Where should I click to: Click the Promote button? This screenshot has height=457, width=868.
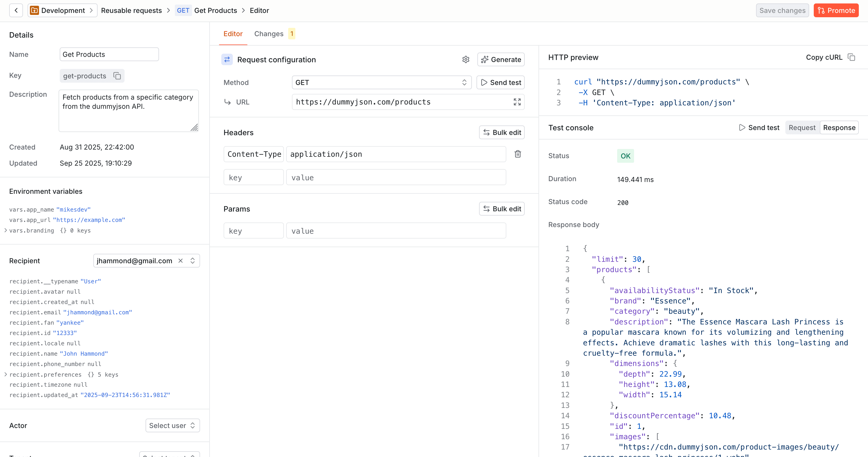pos(836,10)
